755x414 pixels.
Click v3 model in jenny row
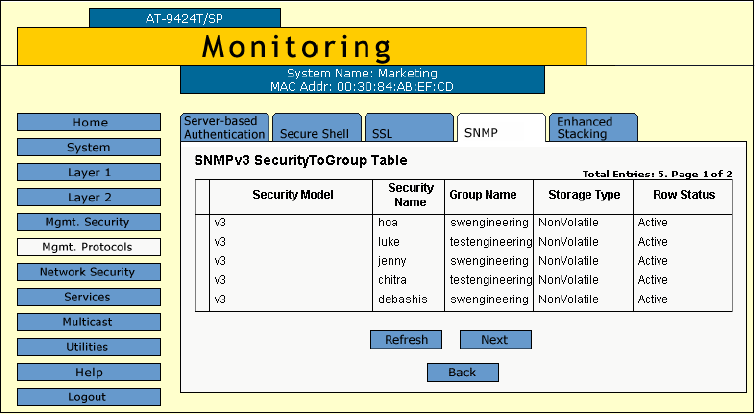coord(220,261)
